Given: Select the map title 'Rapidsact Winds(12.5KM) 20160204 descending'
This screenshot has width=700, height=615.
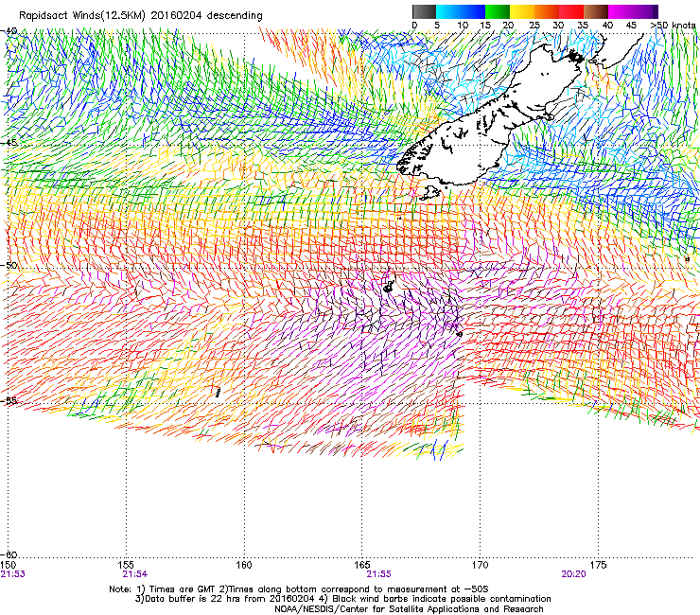Looking at the screenshot, I should pyautogui.click(x=141, y=16).
